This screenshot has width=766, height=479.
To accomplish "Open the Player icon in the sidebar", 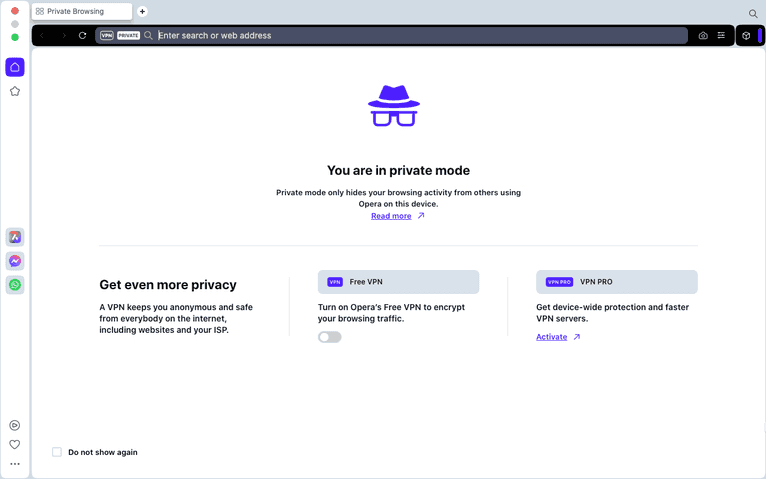I will (15, 425).
